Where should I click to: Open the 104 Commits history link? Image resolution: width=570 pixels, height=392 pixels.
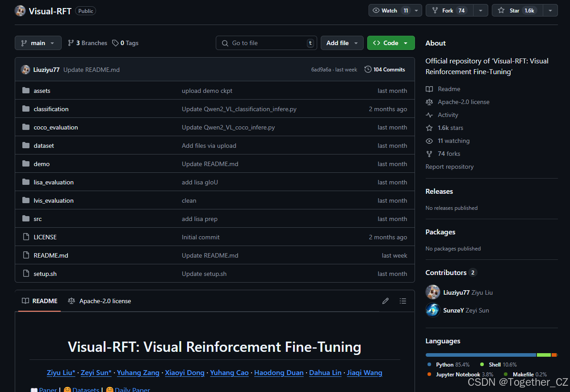click(x=385, y=70)
